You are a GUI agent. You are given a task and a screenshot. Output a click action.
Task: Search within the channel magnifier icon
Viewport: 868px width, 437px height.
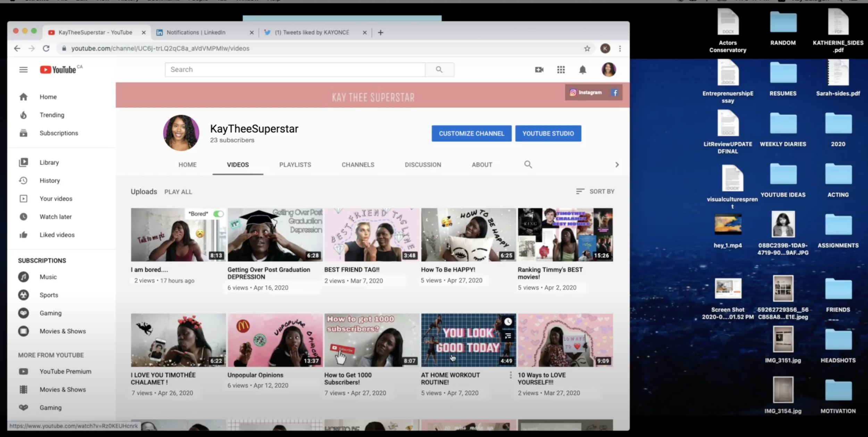(528, 165)
